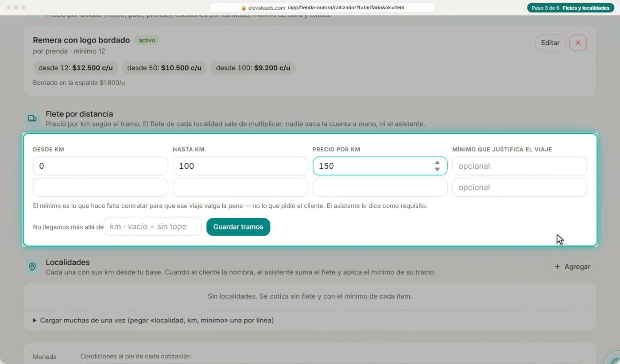Screen dimensions: 620x364
Task: Increase Precio por km with the up arrow
Action: click(437, 163)
